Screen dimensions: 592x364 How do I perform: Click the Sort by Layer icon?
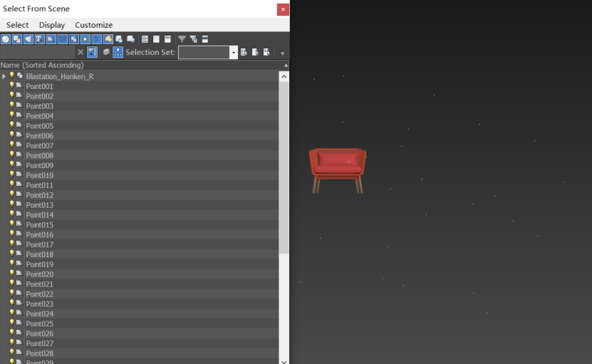pyautogui.click(x=106, y=52)
